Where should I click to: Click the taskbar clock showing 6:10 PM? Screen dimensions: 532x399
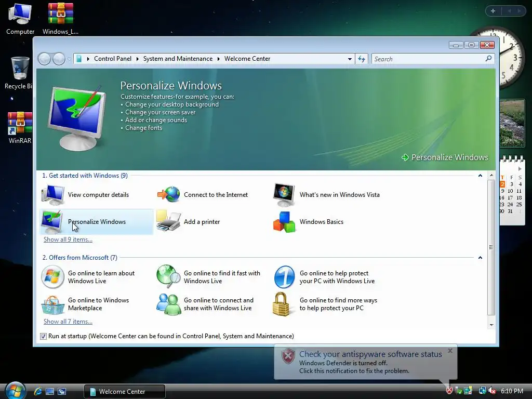click(512, 391)
